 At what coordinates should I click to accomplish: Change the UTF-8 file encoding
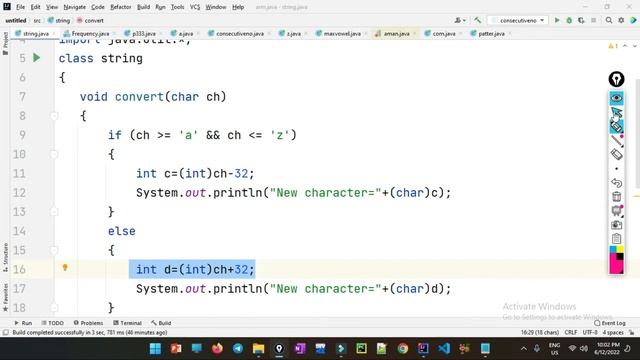coord(590,332)
